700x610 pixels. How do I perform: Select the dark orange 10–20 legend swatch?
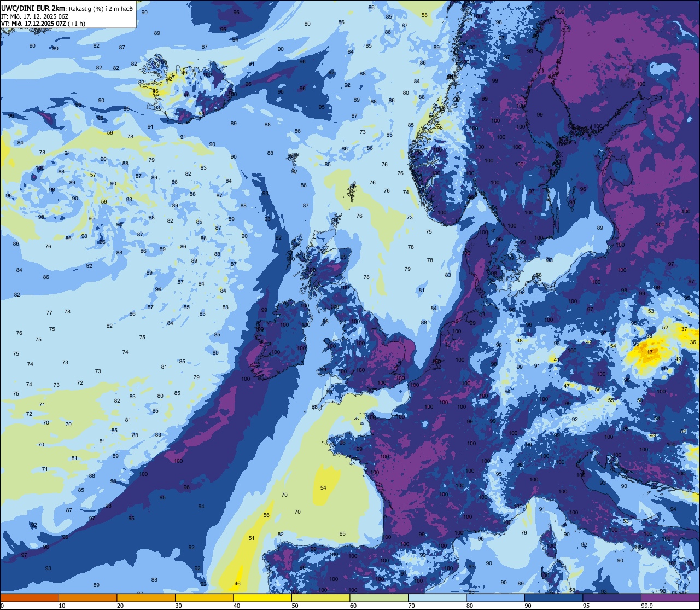point(87,597)
